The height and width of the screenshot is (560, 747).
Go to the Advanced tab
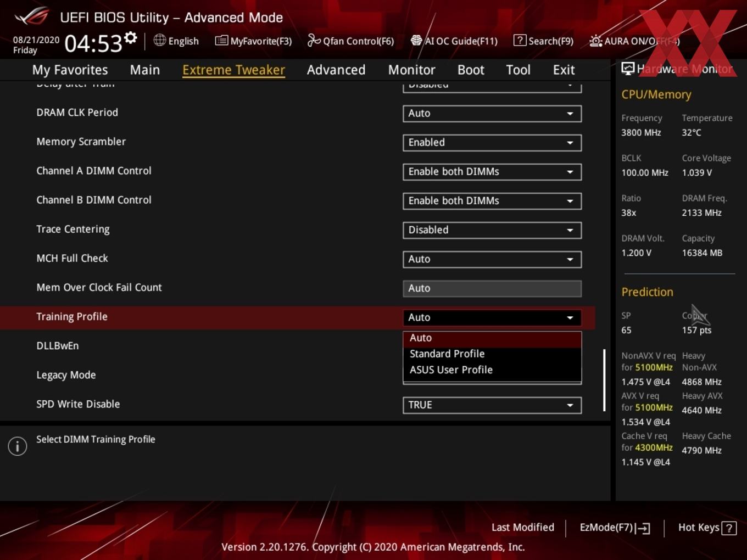[x=336, y=70]
